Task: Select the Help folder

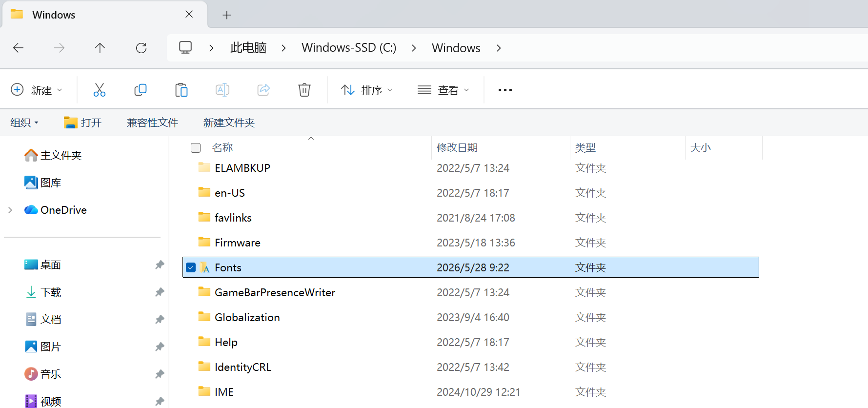Action: pyautogui.click(x=471, y=342)
